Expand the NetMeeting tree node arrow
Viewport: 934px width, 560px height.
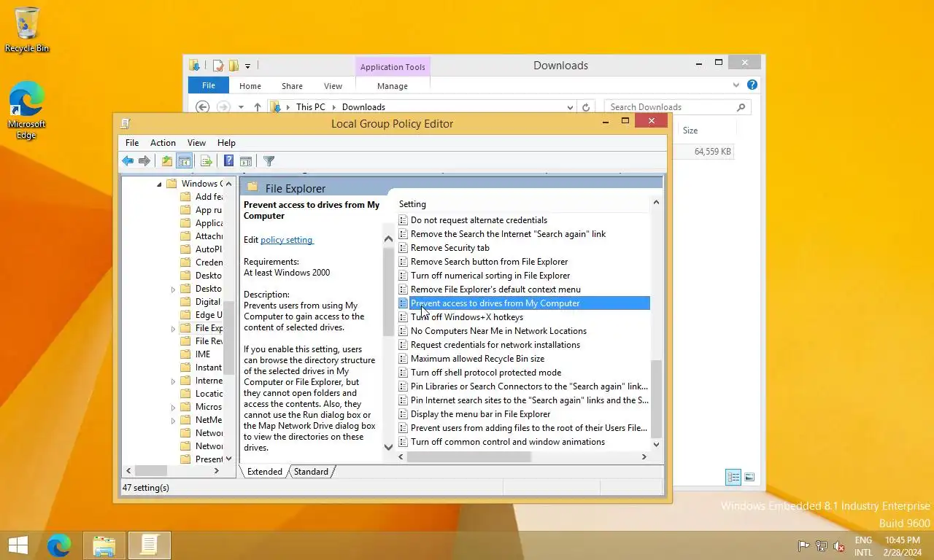pos(173,421)
